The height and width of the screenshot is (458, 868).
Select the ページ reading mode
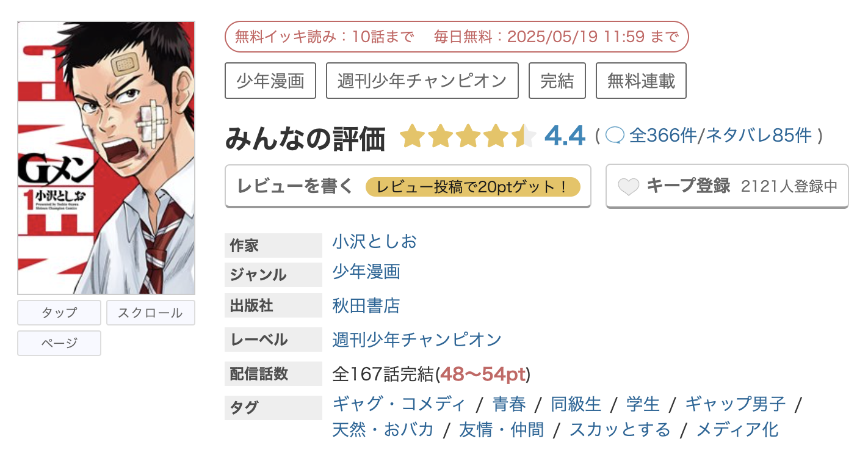[x=59, y=343]
